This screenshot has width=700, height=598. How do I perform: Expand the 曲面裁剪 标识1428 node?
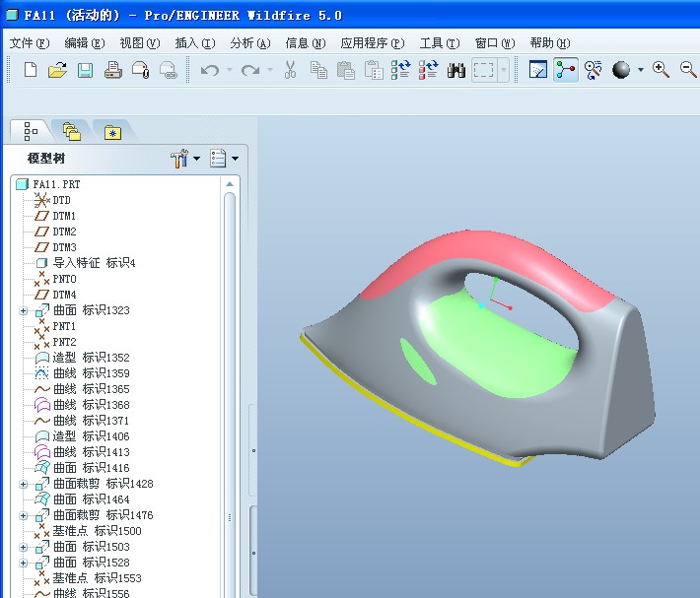coord(24,485)
